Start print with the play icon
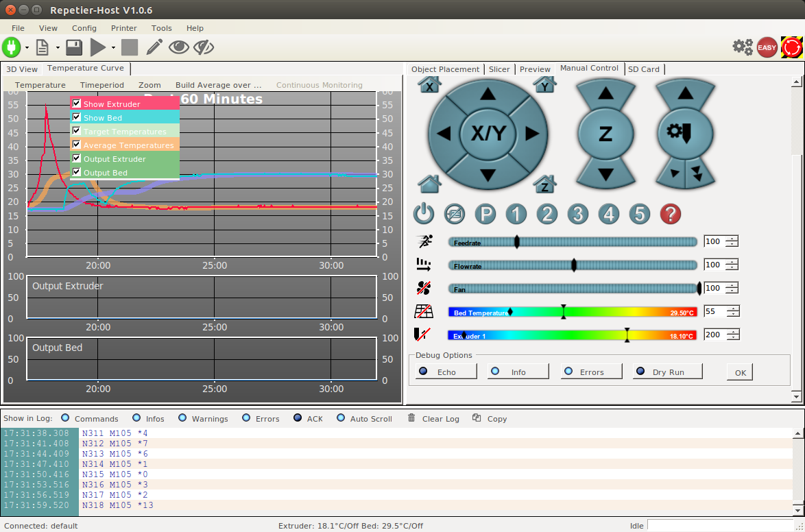 tap(97, 47)
